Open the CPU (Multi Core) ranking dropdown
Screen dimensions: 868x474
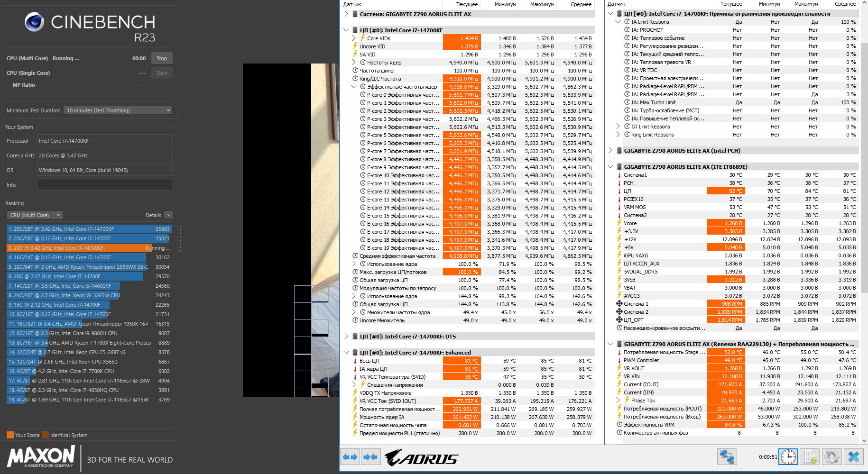click(x=36, y=215)
